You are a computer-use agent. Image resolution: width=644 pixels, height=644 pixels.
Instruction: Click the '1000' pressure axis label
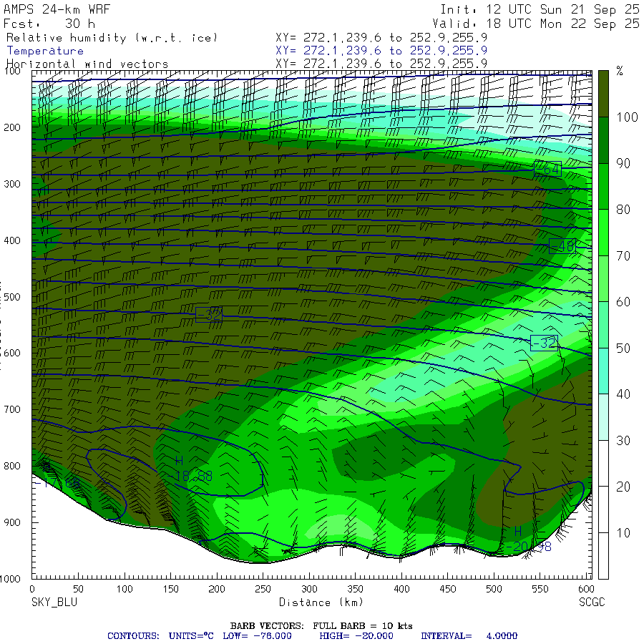(x=10, y=579)
